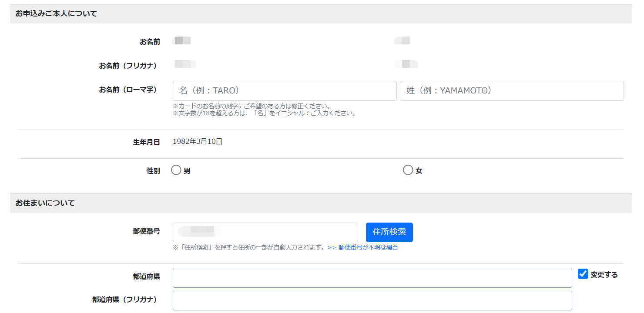This screenshot has width=644, height=313.
Task: Click the 住所検索 button
Action: pos(389,232)
